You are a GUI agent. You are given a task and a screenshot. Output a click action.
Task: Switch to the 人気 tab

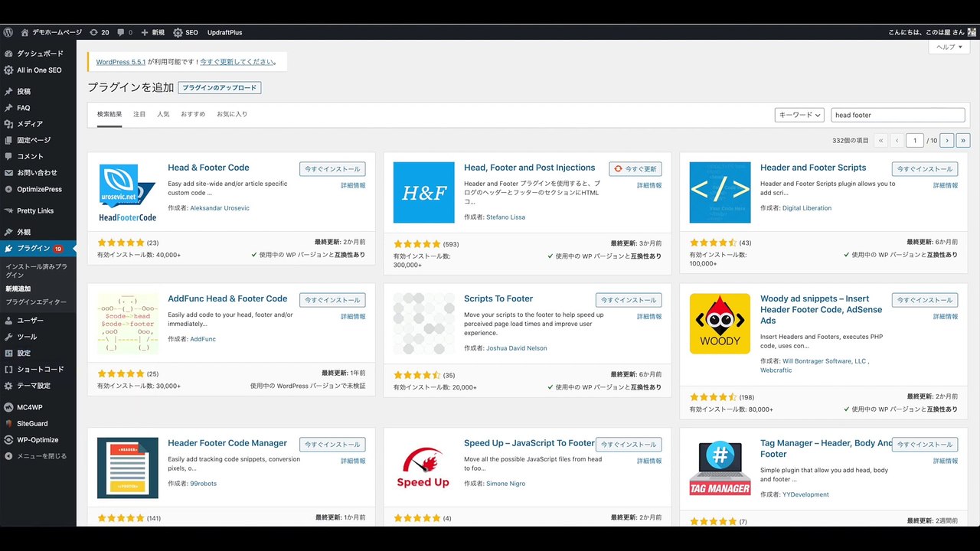click(163, 114)
